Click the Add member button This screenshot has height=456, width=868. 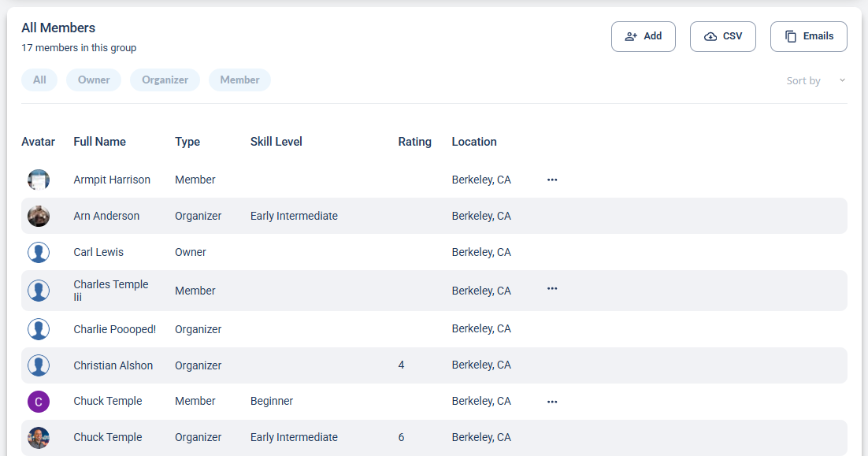pos(644,36)
